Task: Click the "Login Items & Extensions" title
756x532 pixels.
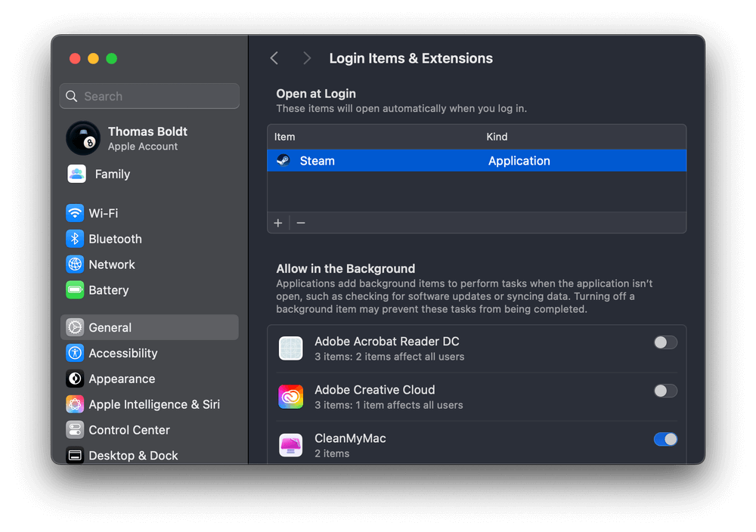Action: click(411, 58)
